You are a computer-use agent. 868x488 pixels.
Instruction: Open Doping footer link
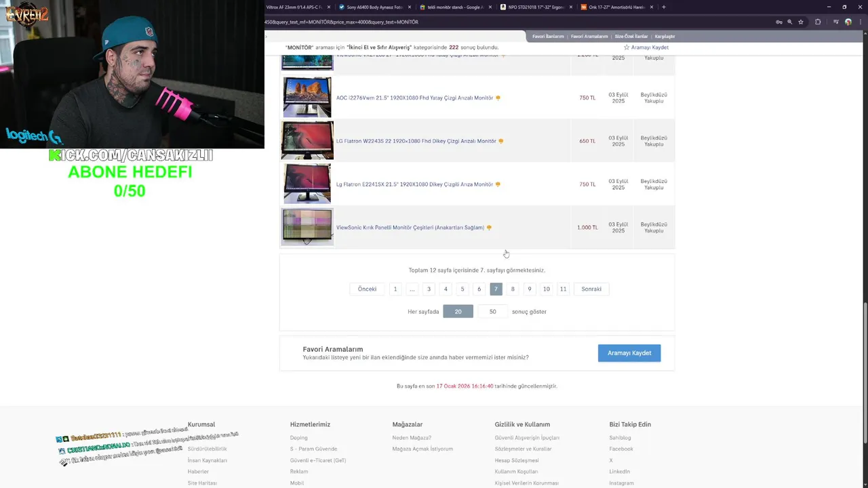(298, 438)
